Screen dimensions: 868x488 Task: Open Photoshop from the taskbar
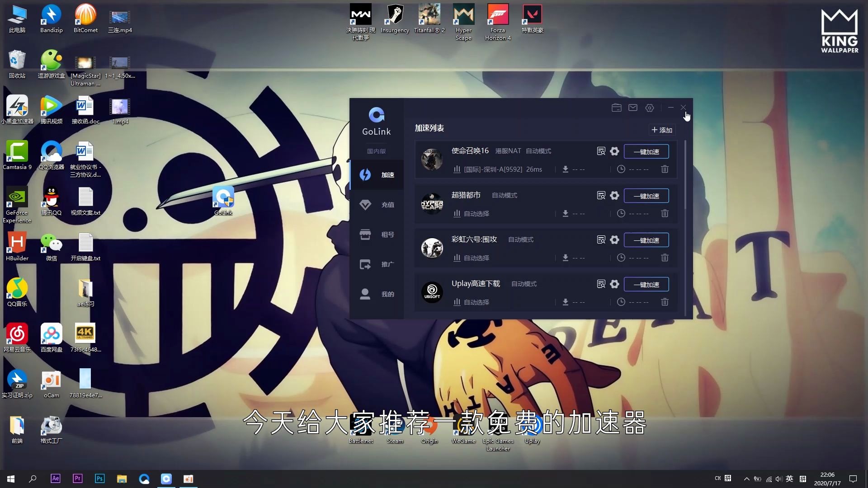tap(99, 479)
